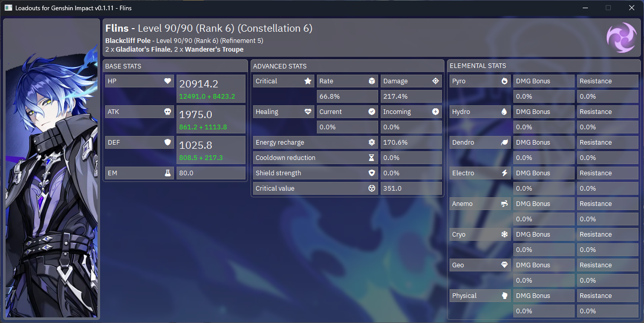The height and width of the screenshot is (323, 644).
Task: Click the Energy recharge stat label
Action: [x=280, y=143]
